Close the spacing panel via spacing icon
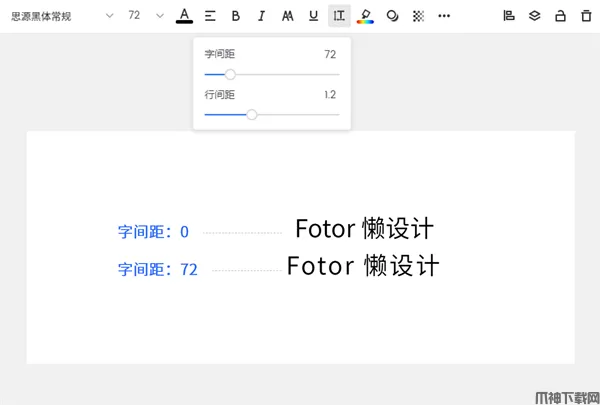The height and width of the screenshot is (405, 600). point(339,16)
